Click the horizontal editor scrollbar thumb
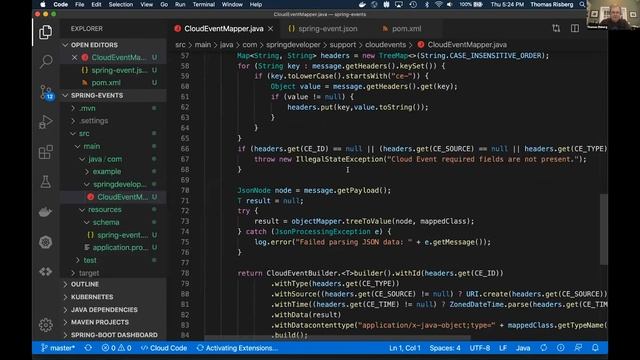 click(337, 338)
